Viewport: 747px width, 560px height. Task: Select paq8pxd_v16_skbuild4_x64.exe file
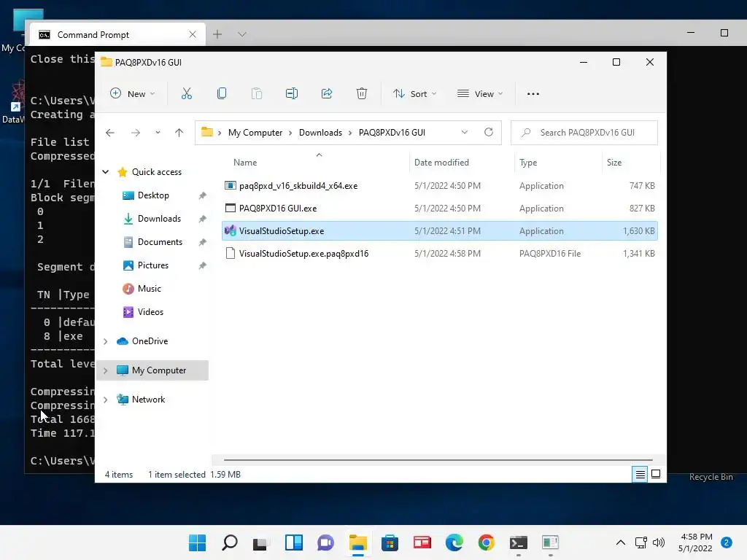coord(440,186)
